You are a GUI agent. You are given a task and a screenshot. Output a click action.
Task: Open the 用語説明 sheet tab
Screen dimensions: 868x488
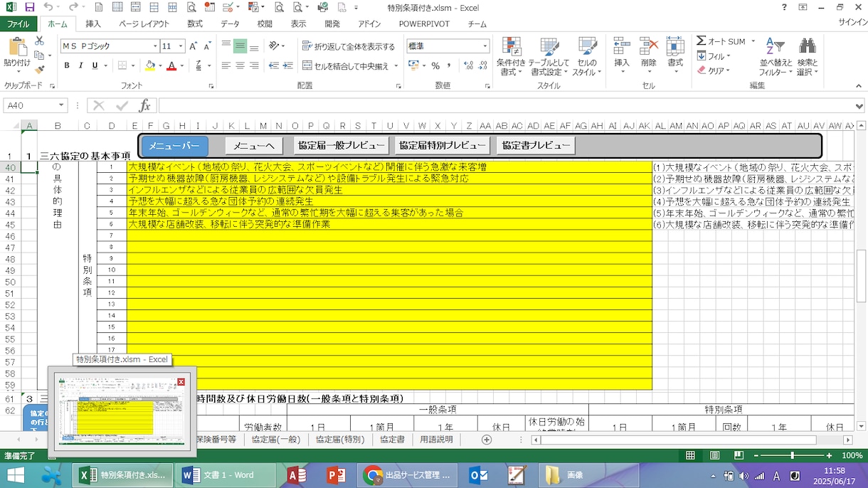pyautogui.click(x=436, y=440)
